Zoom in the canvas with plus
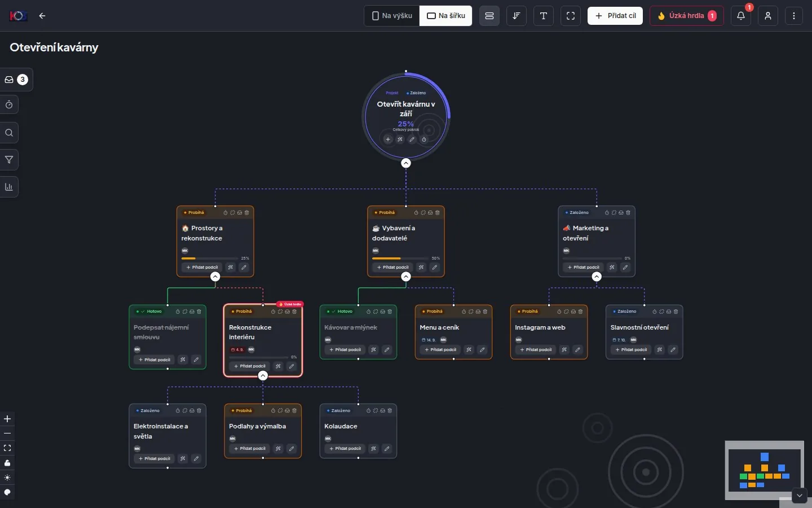812x508 pixels. pyautogui.click(x=7, y=419)
